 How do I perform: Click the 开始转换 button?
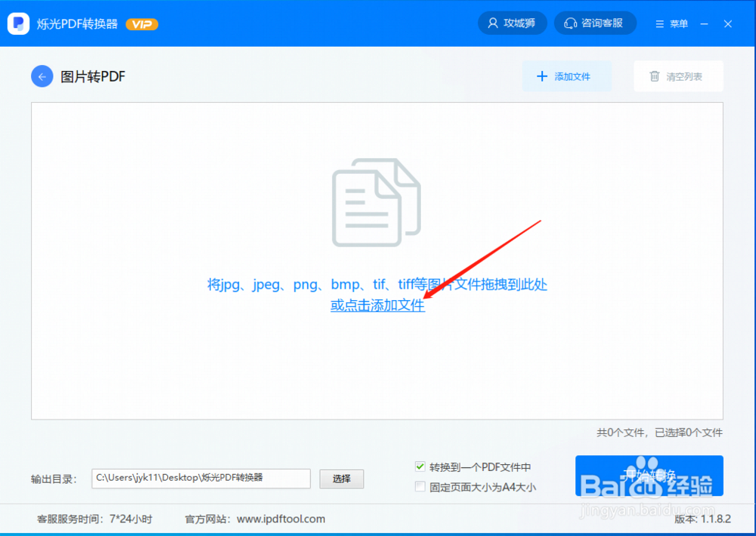point(649,476)
